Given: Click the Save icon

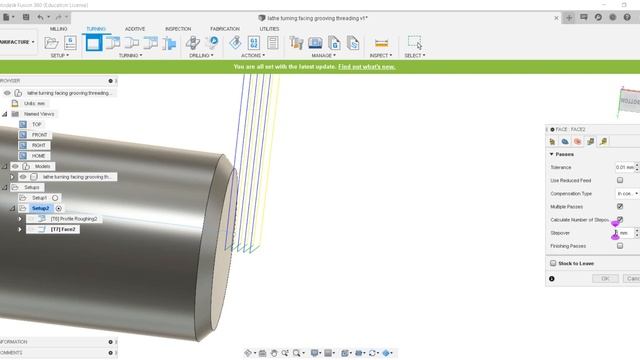Looking at the screenshot, I should (26, 17).
